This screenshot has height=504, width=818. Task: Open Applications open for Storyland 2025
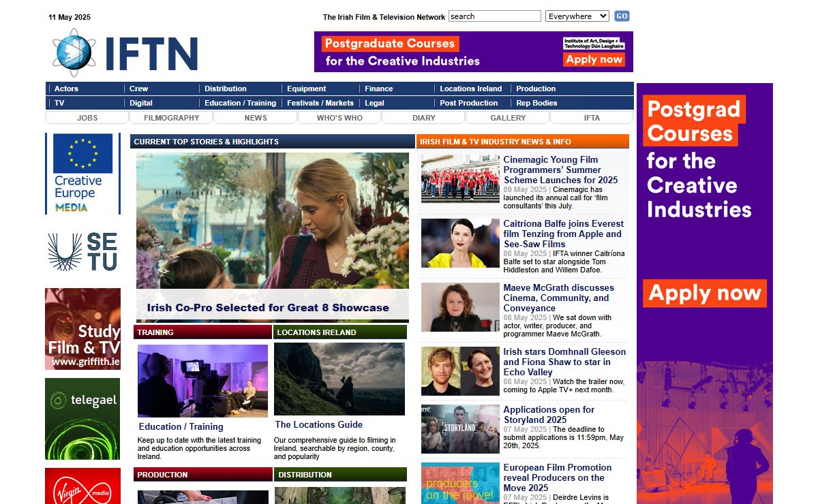[x=549, y=415]
